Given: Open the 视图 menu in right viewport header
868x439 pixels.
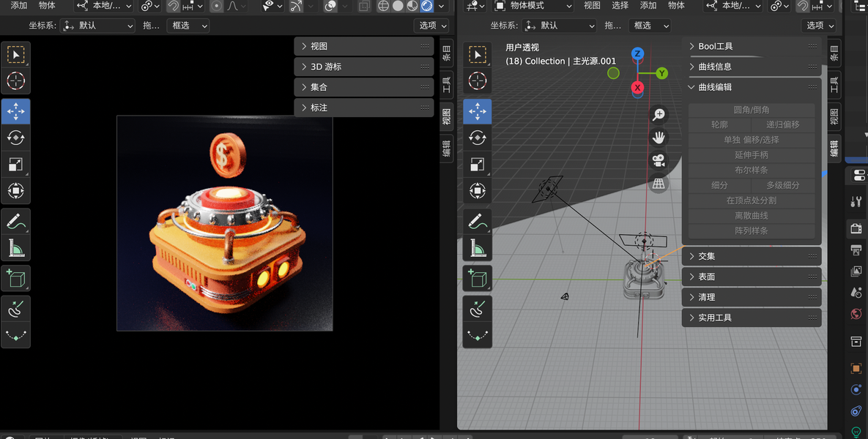Looking at the screenshot, I should tap(592, 6).
